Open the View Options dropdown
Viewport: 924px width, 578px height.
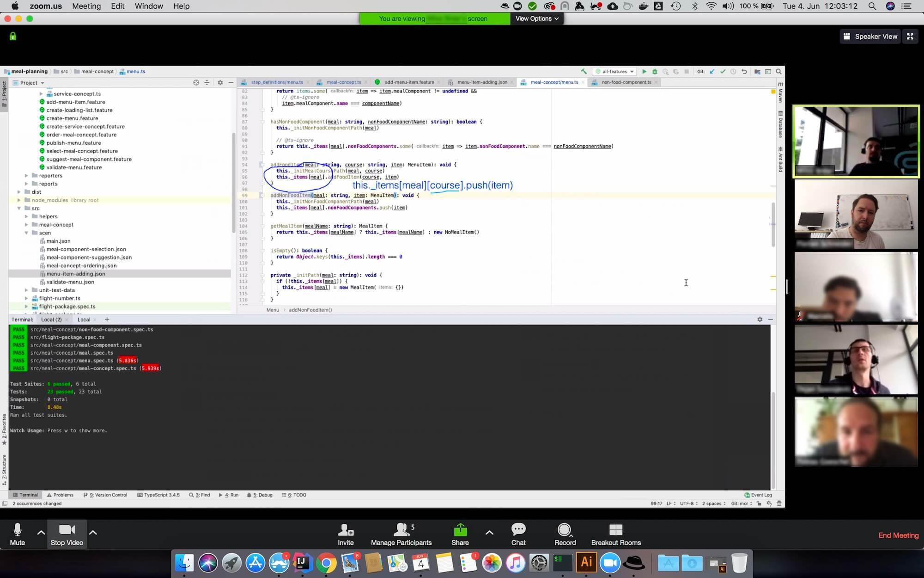pyautogui.click(x=537, y=18)
